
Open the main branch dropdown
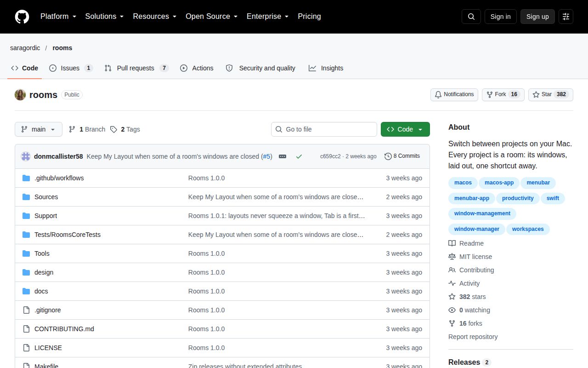tap(38, 129)
